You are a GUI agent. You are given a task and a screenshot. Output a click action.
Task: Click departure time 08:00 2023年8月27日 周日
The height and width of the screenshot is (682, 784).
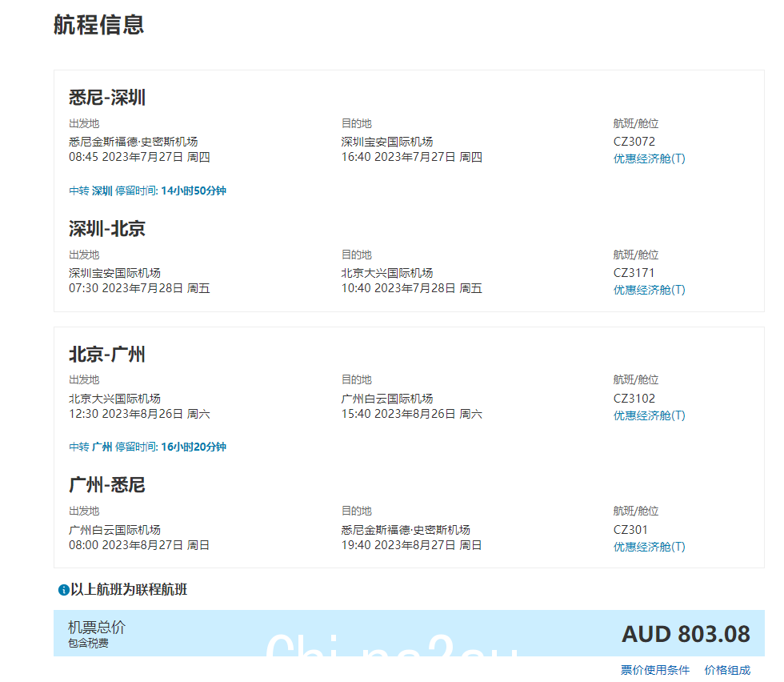139,545
